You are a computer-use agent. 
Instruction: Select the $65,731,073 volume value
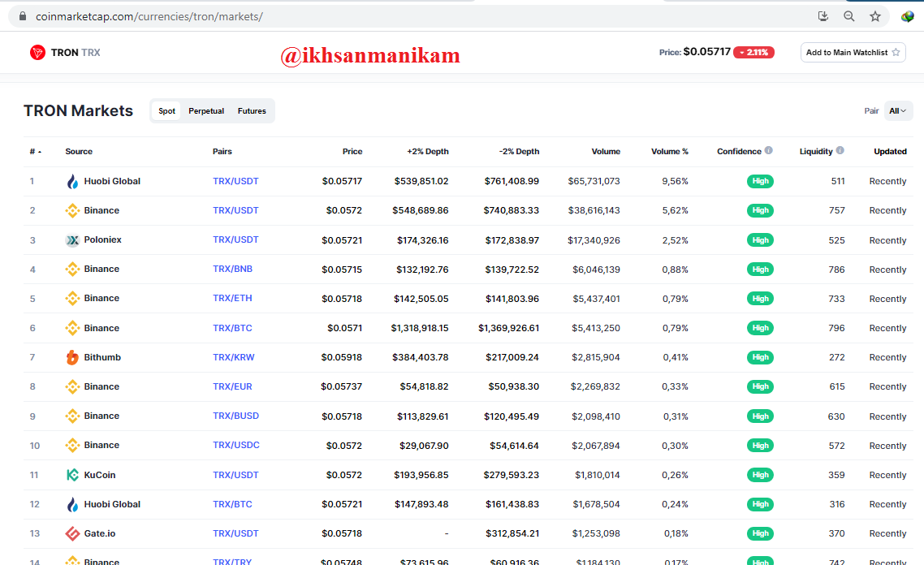pos(594,181)
